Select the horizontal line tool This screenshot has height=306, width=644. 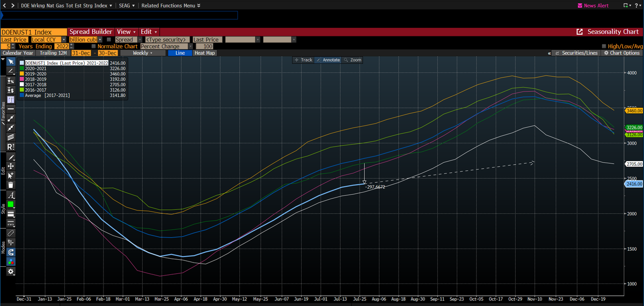[x=11, y=108]
